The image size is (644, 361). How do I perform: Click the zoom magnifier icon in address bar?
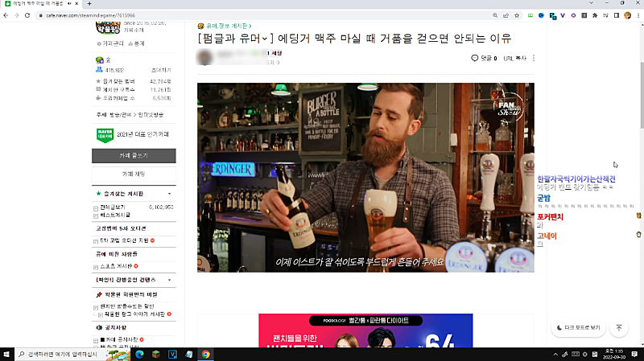tap(495, 15)
